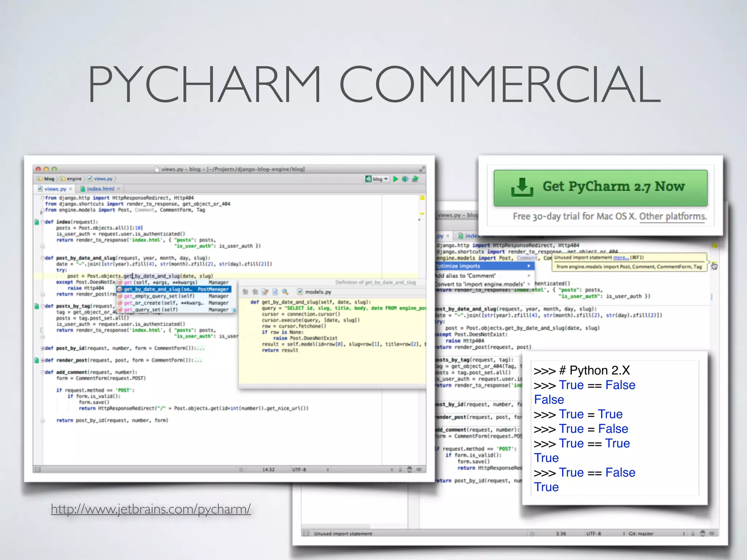Open the jetbrains.com/pycharm URL link
The image size is (747, 560).
tap(151, 509)
